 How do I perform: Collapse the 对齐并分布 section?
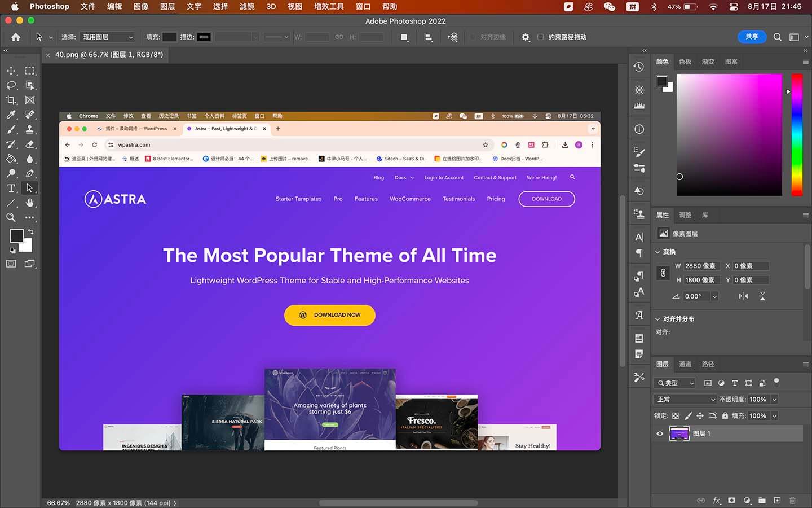click(x=657, y=319)
